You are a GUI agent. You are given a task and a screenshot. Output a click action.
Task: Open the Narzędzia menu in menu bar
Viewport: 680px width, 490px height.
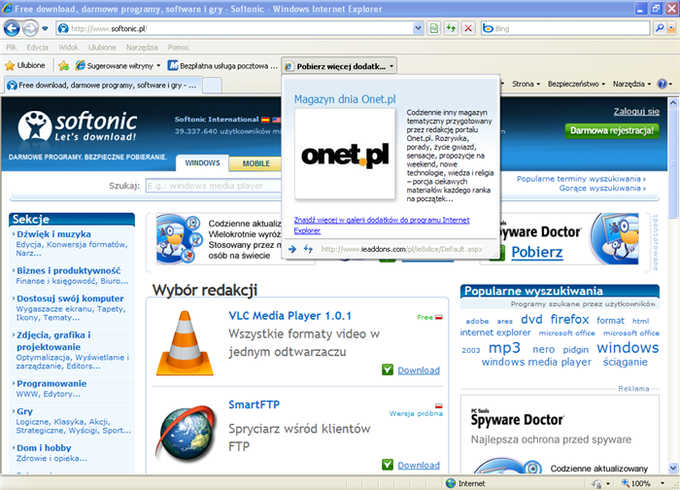click(x=142, y=47)
